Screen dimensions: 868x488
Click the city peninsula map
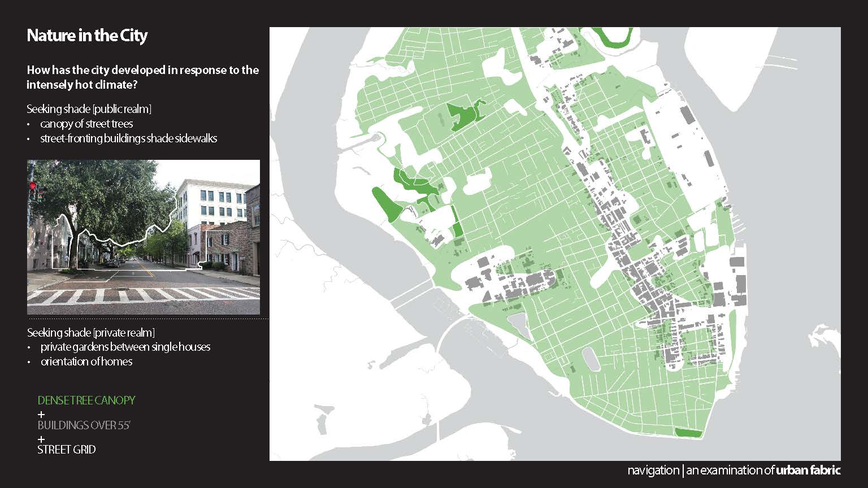coord(555,244)
